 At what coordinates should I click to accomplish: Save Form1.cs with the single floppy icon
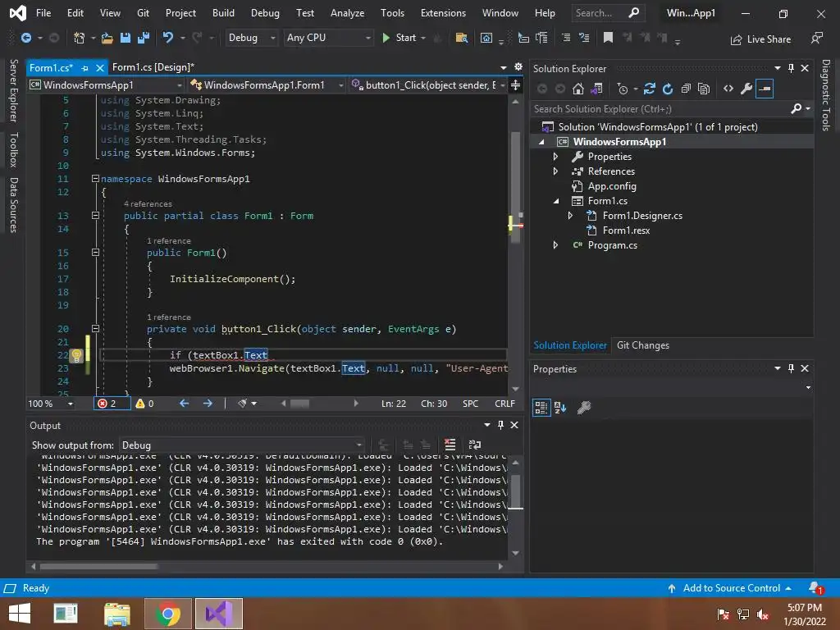[126, 38]
